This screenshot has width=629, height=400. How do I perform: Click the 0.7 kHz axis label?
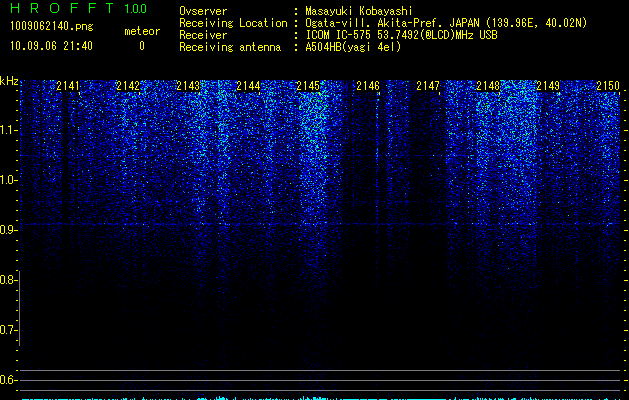pyautogui.click(x=8, y=330)
